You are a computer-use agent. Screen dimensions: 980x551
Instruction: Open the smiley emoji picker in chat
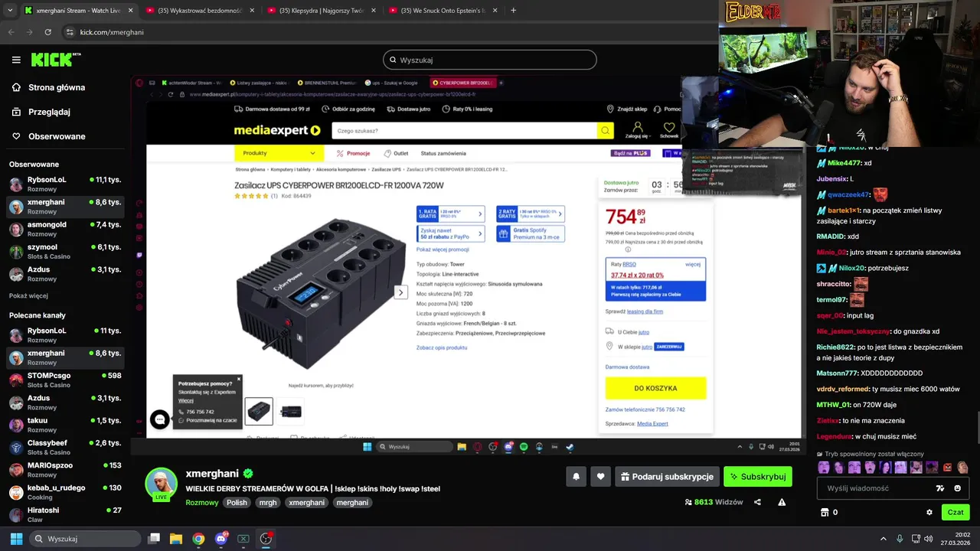958,488
